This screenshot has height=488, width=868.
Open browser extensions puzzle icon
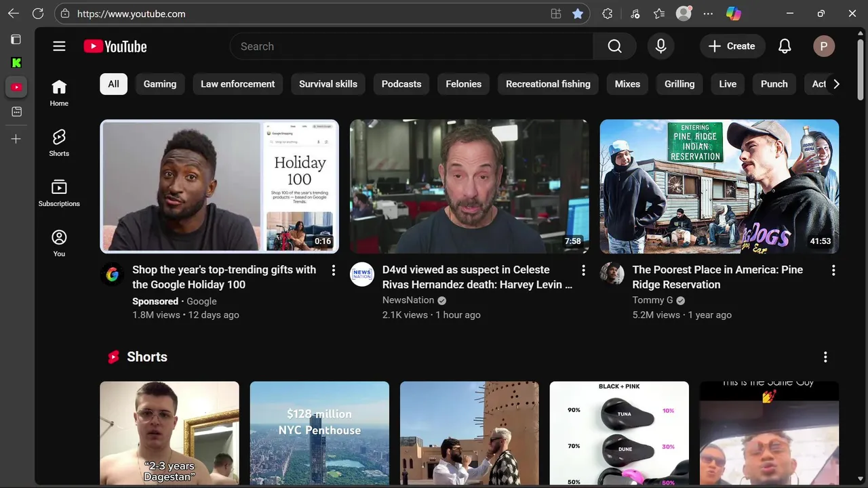(x=608, y=14)
